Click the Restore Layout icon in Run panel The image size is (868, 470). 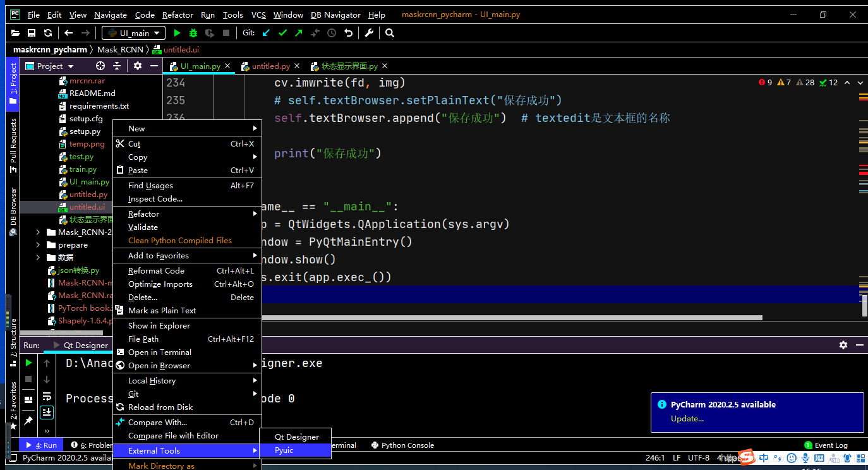tap(28, 399)
